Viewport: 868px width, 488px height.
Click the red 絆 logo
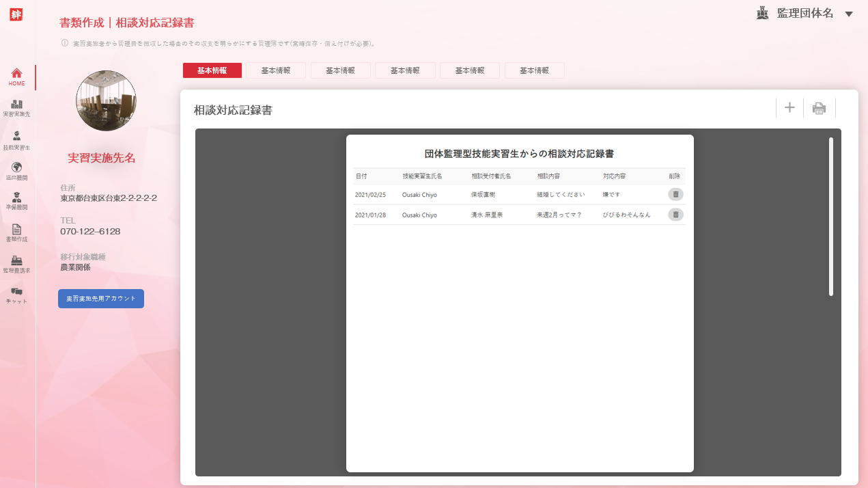pos(17,14)
